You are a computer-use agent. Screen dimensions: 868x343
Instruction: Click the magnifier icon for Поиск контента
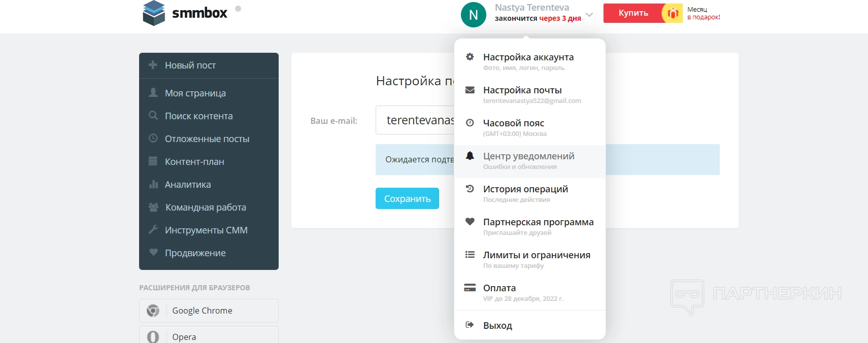tap(153, 115)
